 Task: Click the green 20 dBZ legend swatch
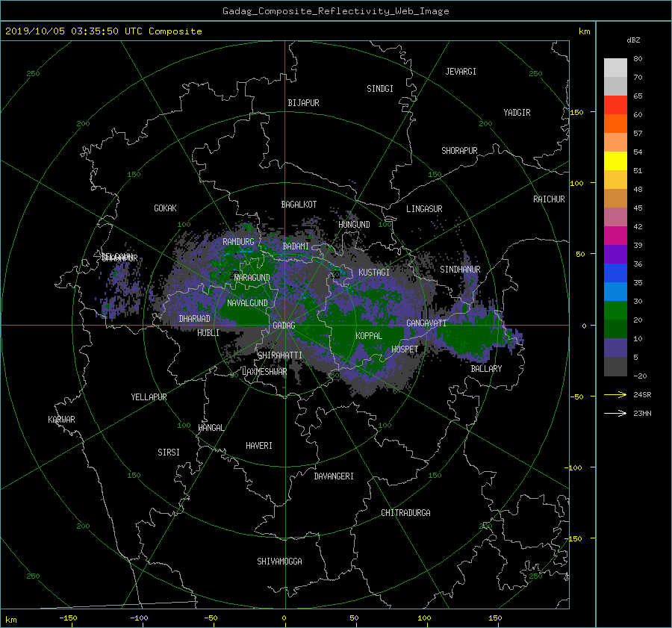(615, 310)
